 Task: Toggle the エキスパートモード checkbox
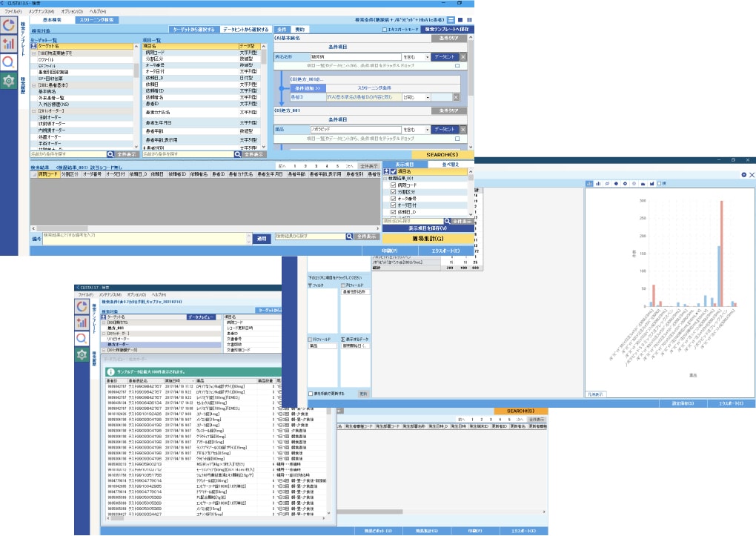384,30
